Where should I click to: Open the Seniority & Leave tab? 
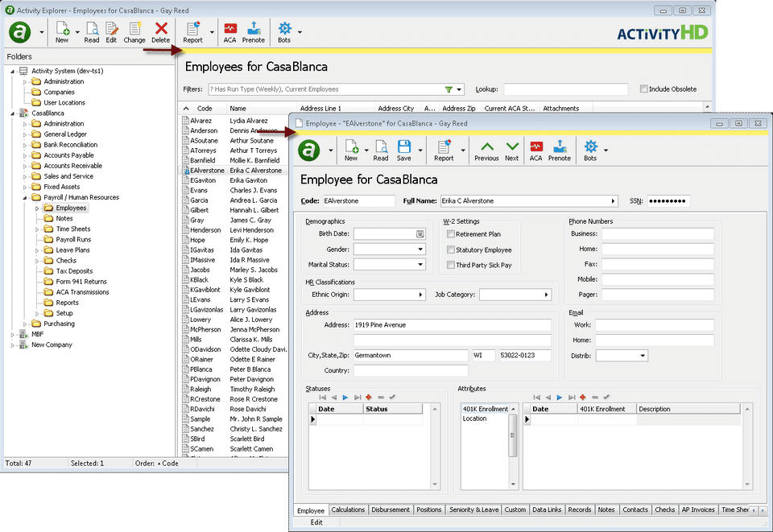click(x=473, y=509)
